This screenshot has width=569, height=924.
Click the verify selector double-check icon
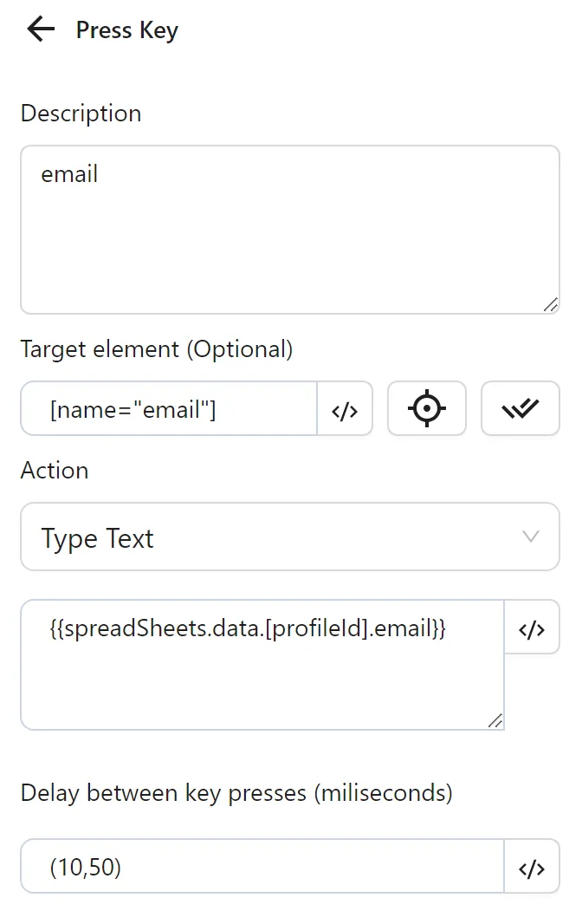coord(520,408)
